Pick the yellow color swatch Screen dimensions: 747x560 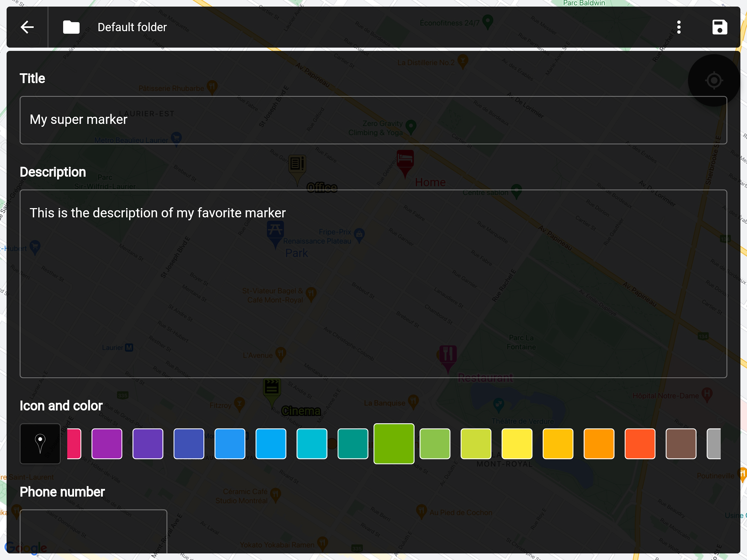(517, 444)
